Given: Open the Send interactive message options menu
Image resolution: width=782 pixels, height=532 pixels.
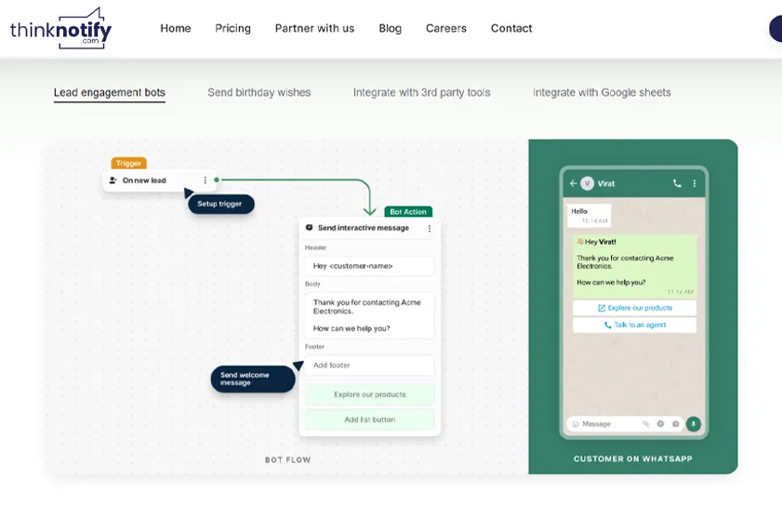Looking at the screenshot, I should [x=429, y=228].
